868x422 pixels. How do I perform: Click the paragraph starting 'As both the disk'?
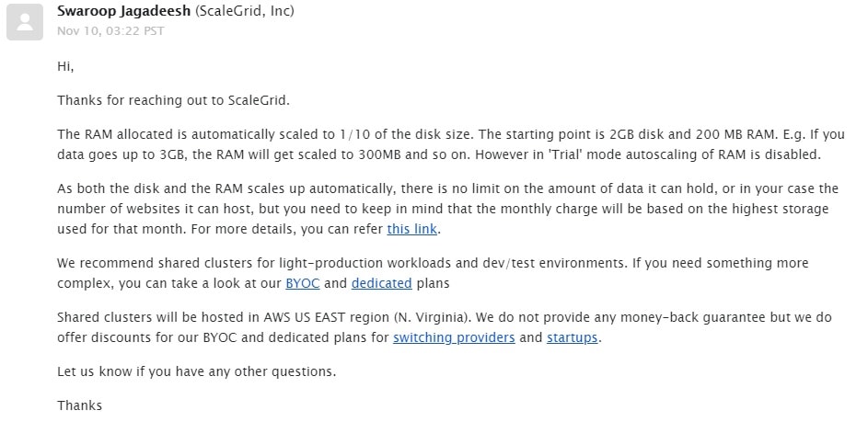point(447,209)
